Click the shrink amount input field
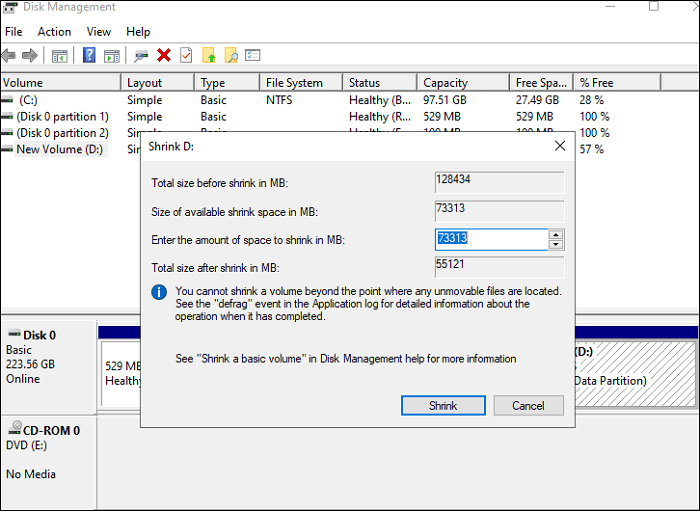Viewport: 700px width, 511px height. pos(490,239)
